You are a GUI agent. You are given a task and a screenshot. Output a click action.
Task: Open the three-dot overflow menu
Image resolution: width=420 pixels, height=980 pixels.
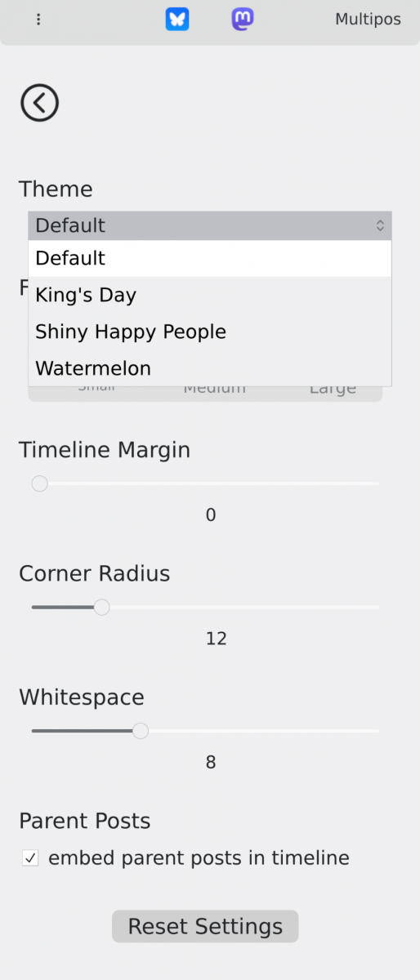click(38, 20)
